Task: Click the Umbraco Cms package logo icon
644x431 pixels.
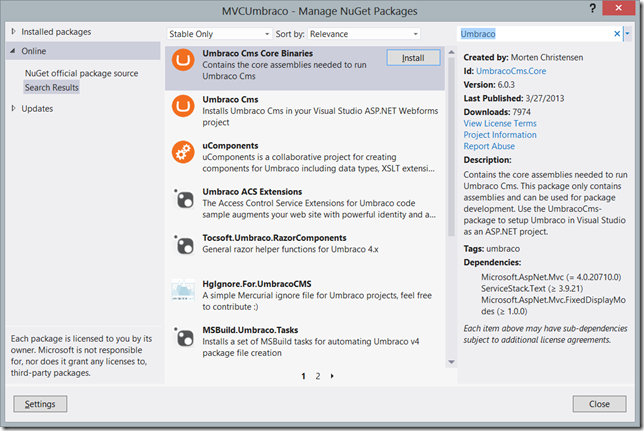Action: pyautogui.click(x=183, y=106)
